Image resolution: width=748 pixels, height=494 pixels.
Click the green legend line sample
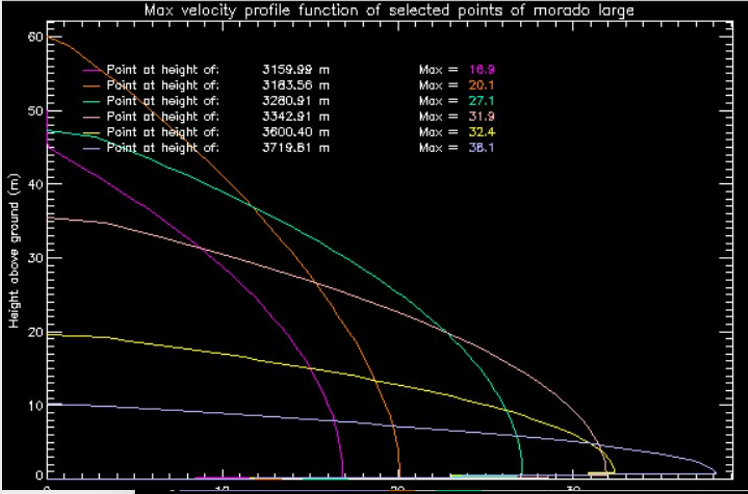point(94,101)
